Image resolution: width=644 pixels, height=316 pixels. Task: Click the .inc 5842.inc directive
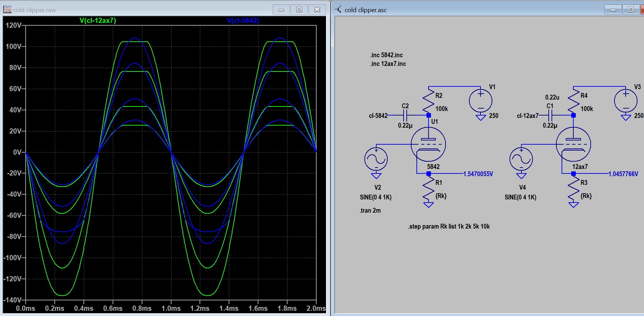click(x=386, y=55)
